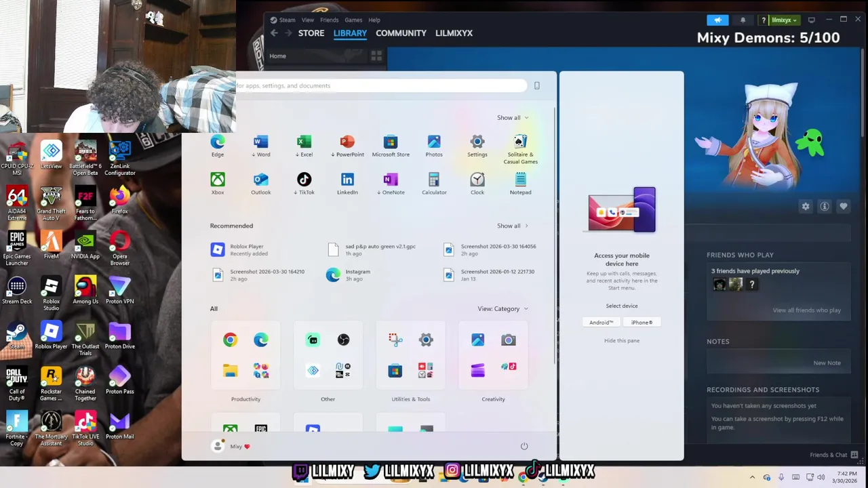
Task: Open Productivity app category folder
Action: coord(245,355)
